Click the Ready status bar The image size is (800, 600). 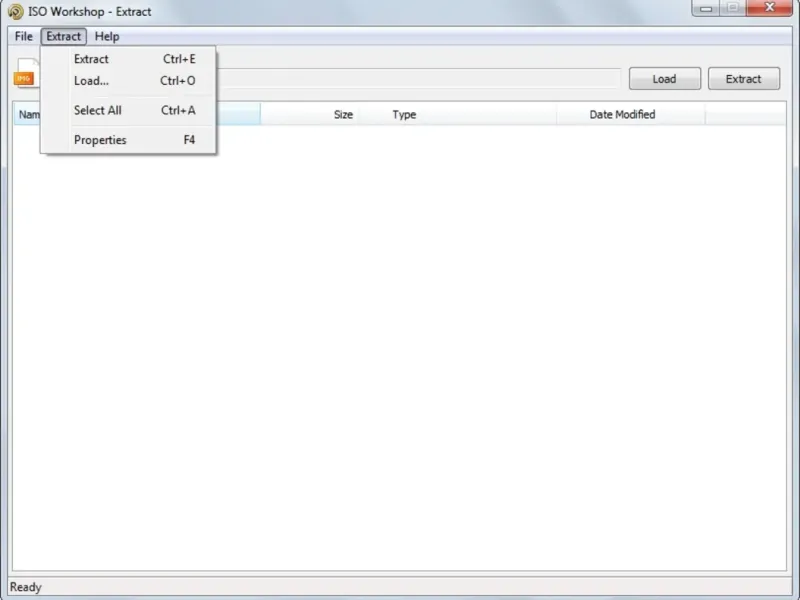(x=400, y=587)
